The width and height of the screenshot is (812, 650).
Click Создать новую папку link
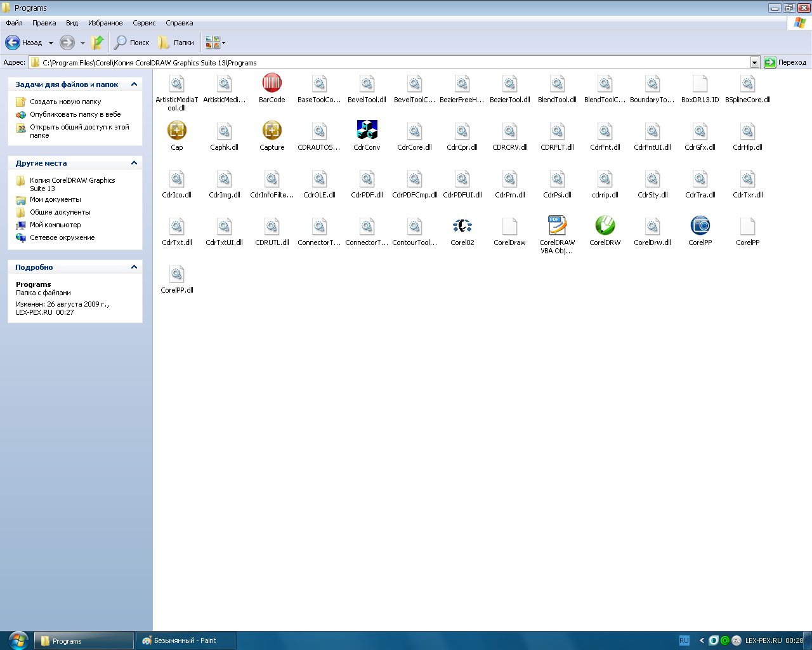[65, 102]
